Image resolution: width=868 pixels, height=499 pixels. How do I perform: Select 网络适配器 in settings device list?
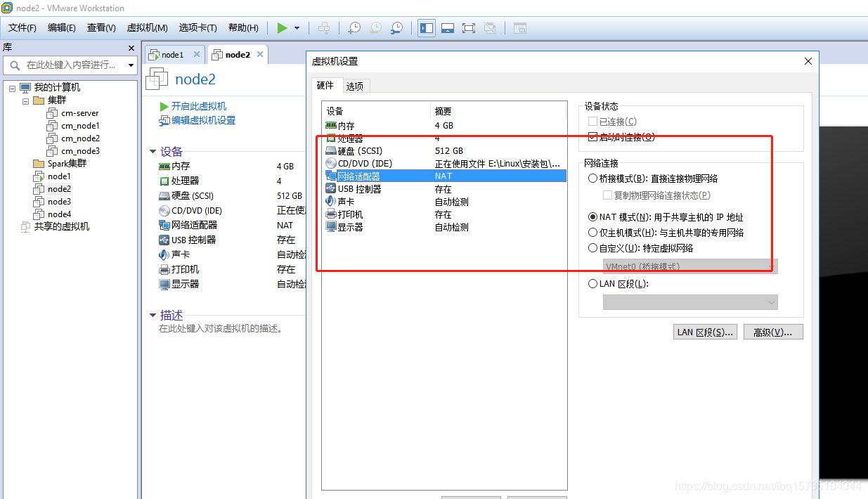coord(444,176)
